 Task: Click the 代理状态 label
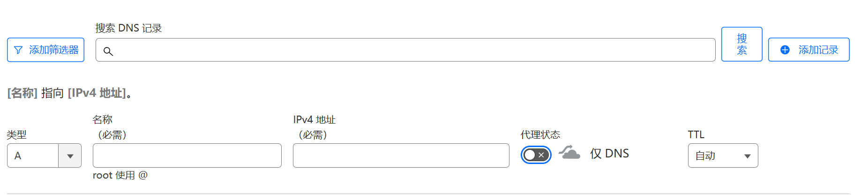[540, 135]
